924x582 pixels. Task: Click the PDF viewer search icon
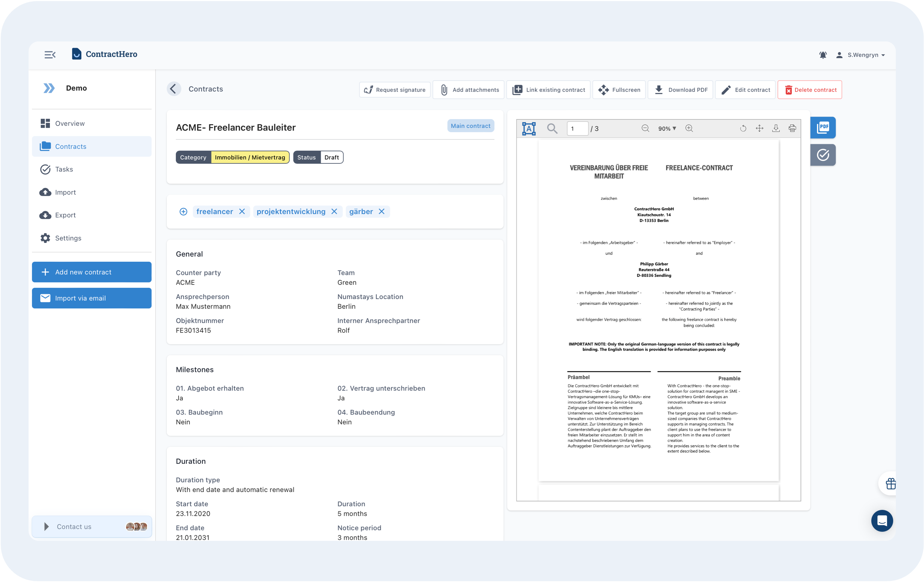pos(552,128)
